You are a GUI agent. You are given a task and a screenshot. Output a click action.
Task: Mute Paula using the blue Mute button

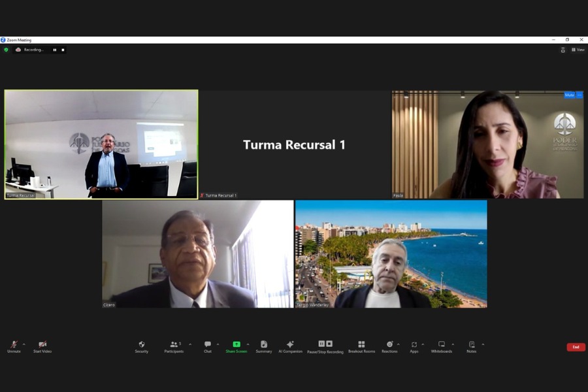tap(569, 95)
